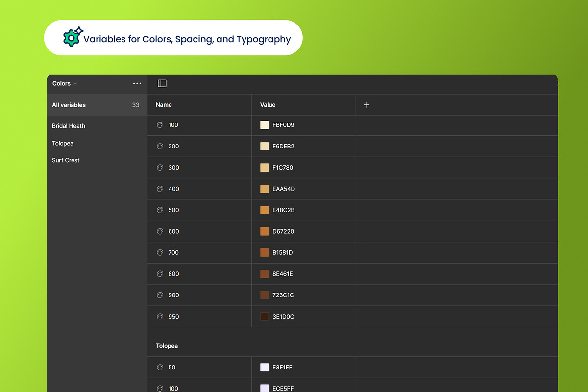
Task: Open color swatch for 3E1D0C
Action: pyautogui.click(x=265, y=317)
